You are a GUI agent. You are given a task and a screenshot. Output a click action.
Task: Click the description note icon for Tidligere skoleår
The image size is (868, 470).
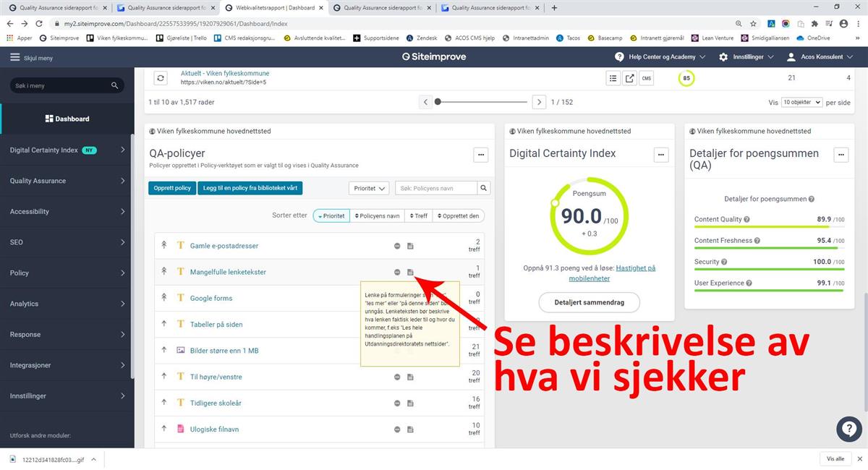pos(411,403)
